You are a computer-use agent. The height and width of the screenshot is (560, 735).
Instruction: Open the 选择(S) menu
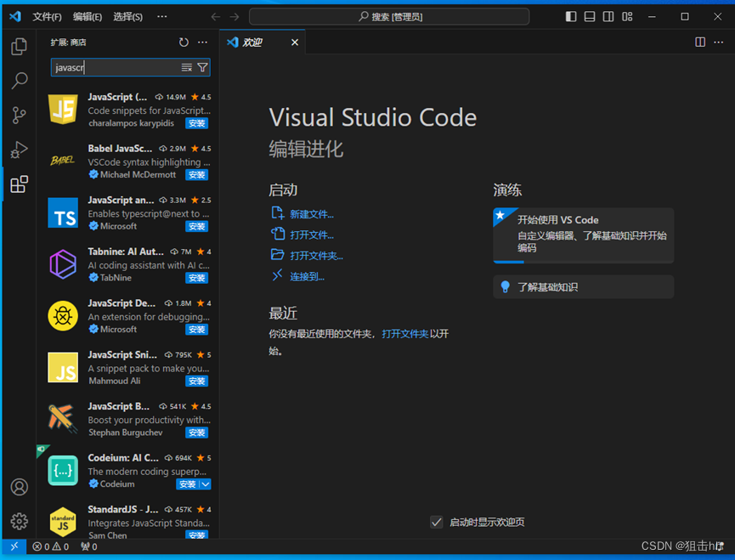(x=128, y=17)
